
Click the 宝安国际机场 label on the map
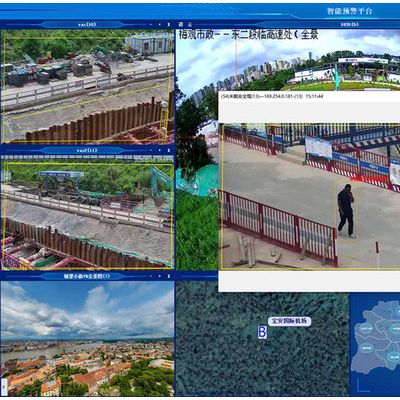[x=290, y=321]
